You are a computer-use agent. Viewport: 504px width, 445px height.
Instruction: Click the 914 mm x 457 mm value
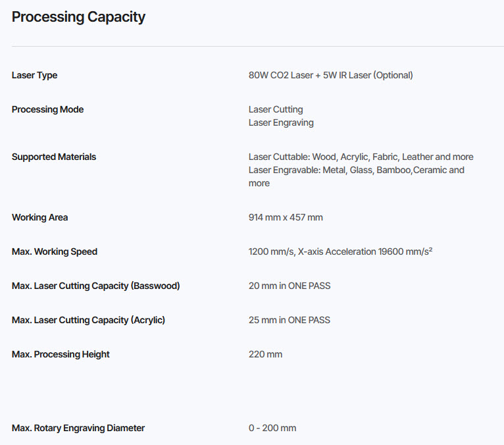(x=286, y=217)
